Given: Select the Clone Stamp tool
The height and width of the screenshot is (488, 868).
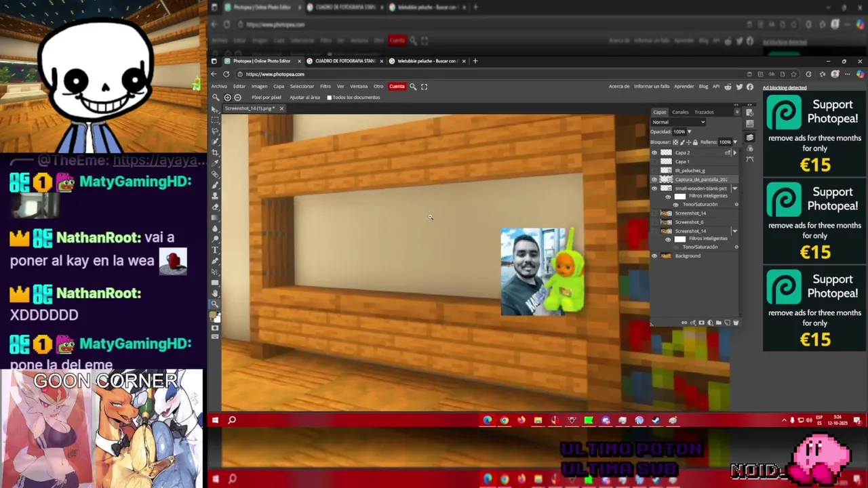Looking at the screenshot, I should pos(215,197).
